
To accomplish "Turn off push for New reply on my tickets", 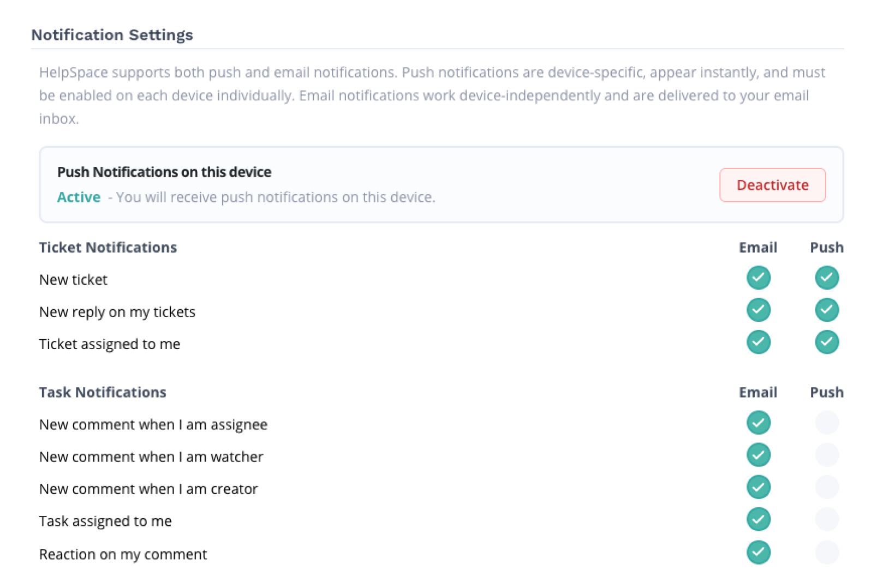I will click(x=827, y=310).
